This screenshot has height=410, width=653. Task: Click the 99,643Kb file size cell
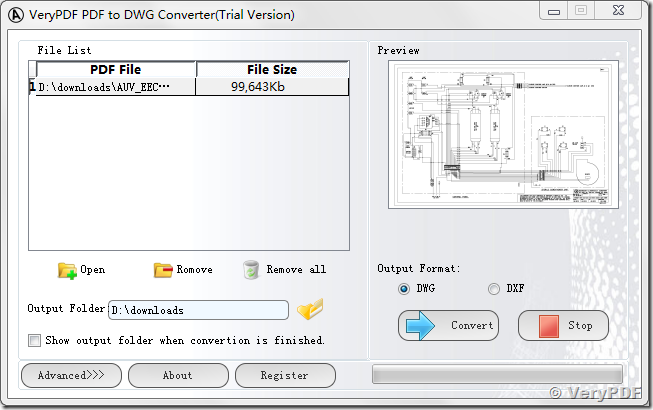(x=272, y=87)
